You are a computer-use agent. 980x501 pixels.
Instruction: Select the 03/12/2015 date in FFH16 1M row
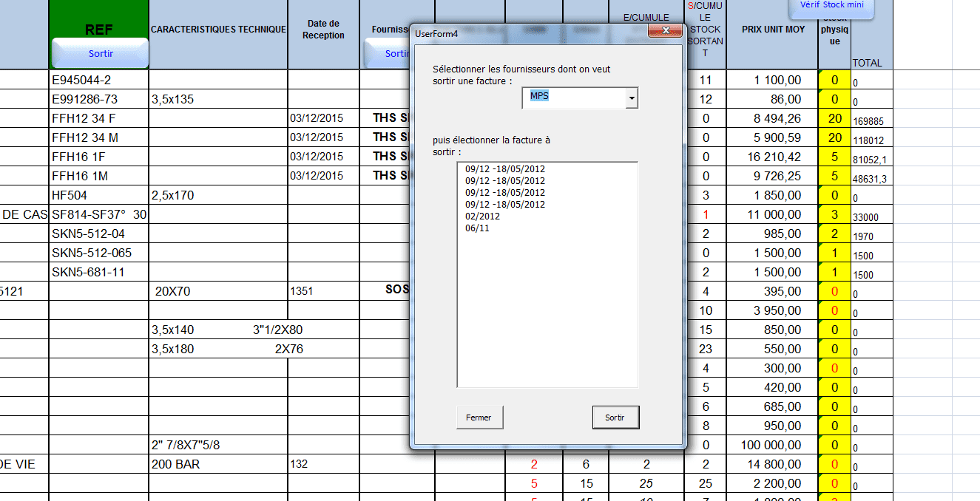tap(323, 176)
